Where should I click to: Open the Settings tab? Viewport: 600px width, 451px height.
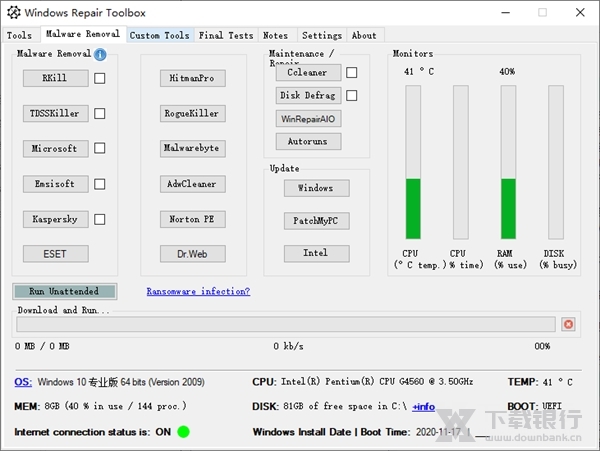[322, 35]
